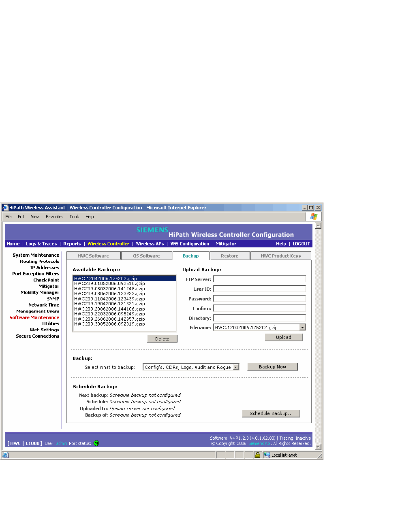Click the Password input field
The height and width of the screenshot is (532, 402).
[x=260, y=298]
